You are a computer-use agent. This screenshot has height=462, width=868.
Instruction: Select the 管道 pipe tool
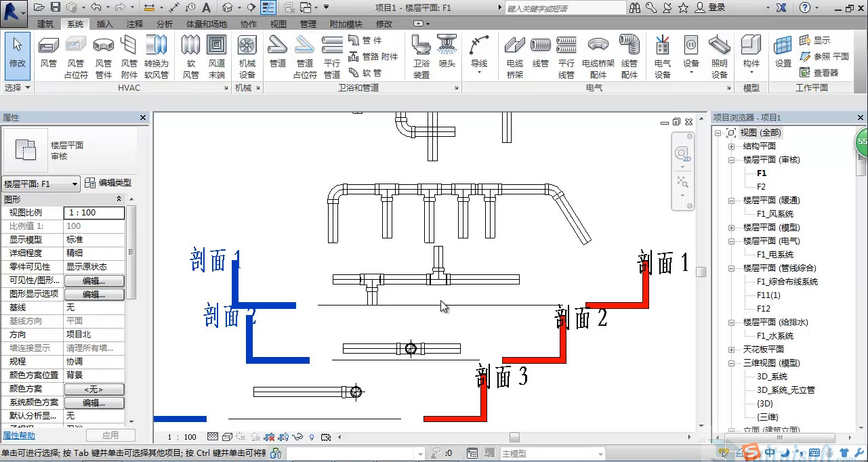278,56
